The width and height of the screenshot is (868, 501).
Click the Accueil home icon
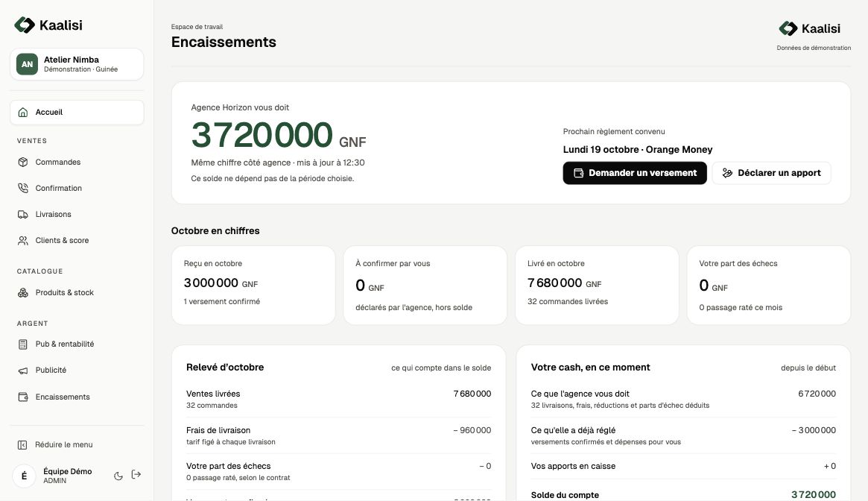point(22,113)
